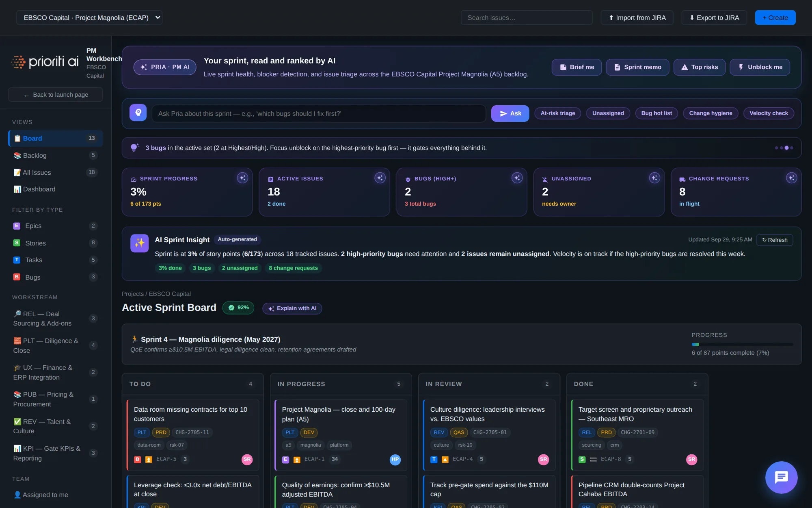The height and width of the screenshot is (508, 812).
Task: Filter by Bugs type
Action: pyautogui.click(x=56, y=277)
